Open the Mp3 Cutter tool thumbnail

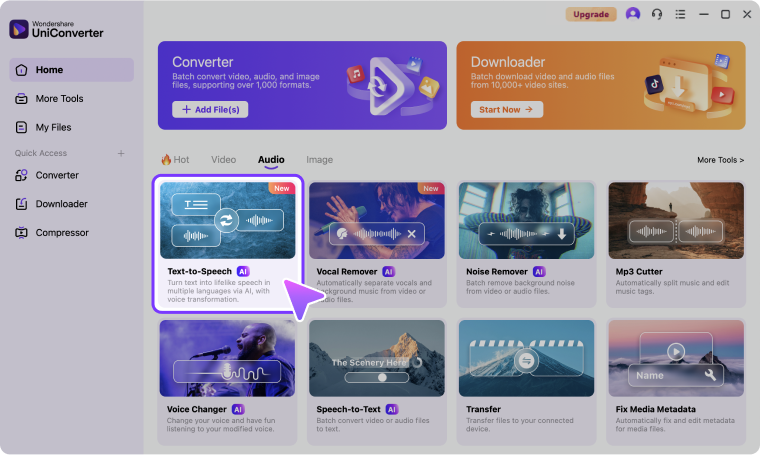point(676,220)
